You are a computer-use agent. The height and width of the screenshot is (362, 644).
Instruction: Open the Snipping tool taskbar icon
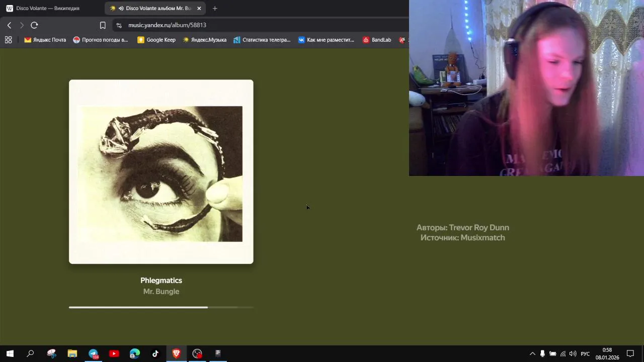pos(51,353)
